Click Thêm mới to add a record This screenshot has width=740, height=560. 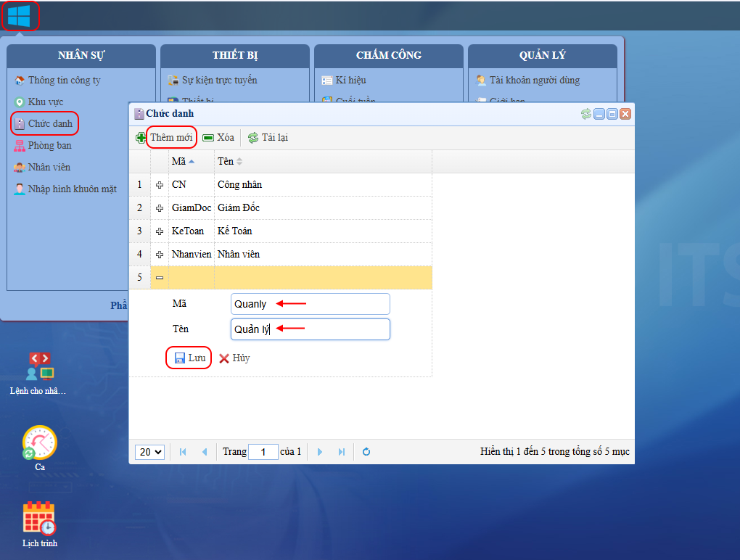point(170,138)
